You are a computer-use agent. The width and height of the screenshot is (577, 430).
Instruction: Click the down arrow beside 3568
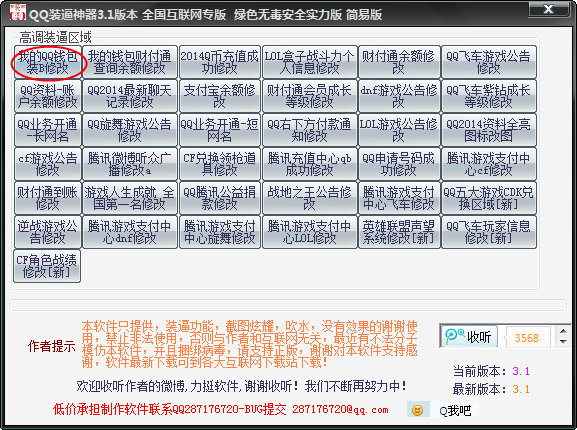point(563,342)
